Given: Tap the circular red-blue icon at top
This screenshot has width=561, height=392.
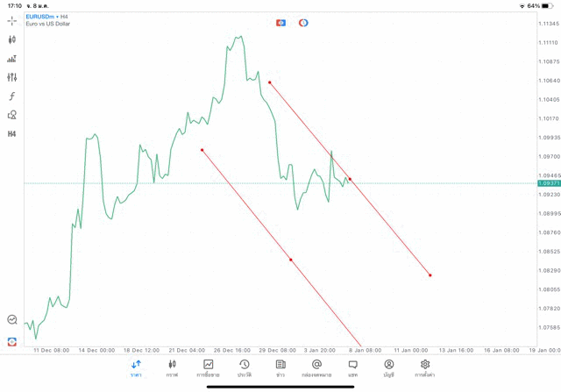Looking at the screenshot, I should [303, 23].
